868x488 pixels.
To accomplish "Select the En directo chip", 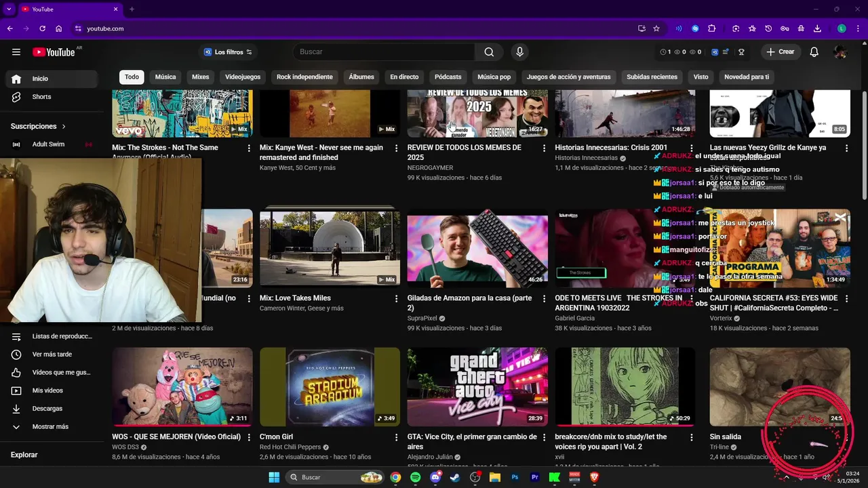I will point(404,77).
